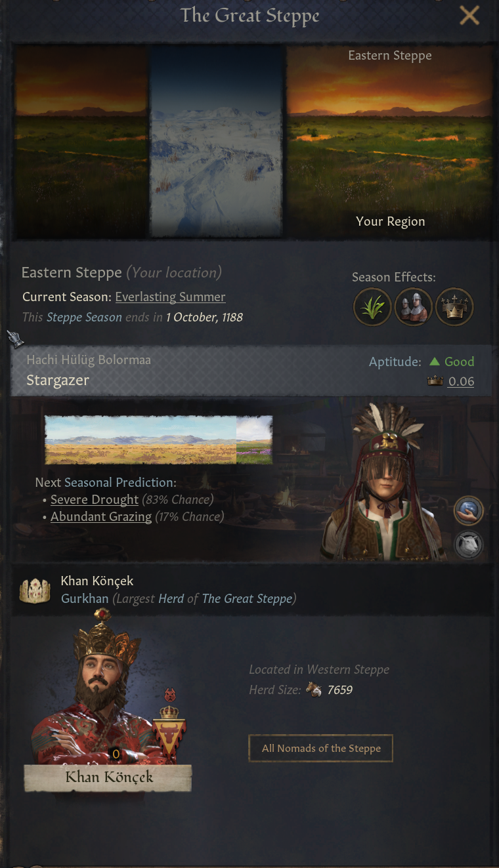Click the horse herd size icon
This screenshot has height=868, width=499.
pos(314,690)
